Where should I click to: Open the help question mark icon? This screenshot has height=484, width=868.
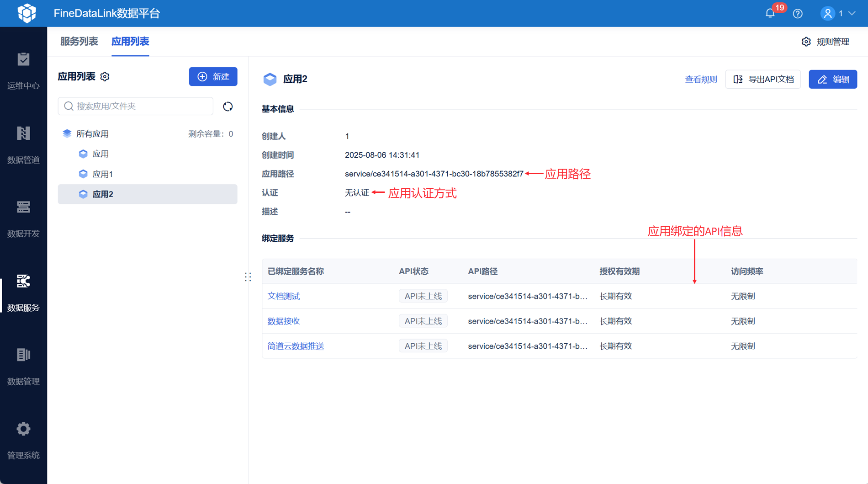point(798,14)
